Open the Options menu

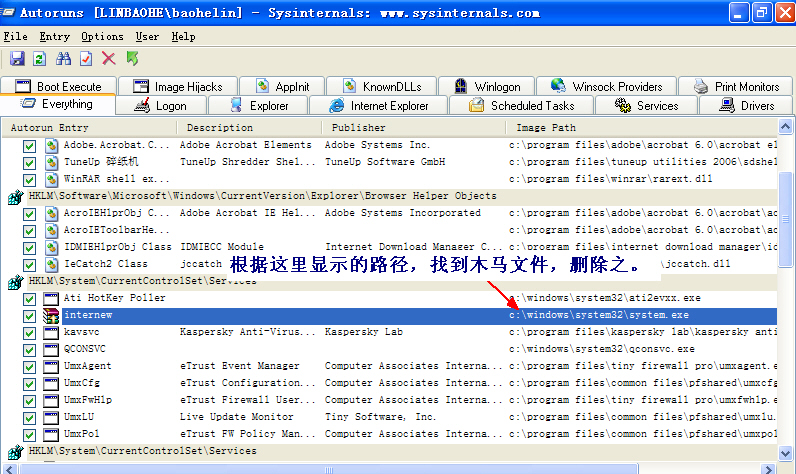tap(102, 37)
